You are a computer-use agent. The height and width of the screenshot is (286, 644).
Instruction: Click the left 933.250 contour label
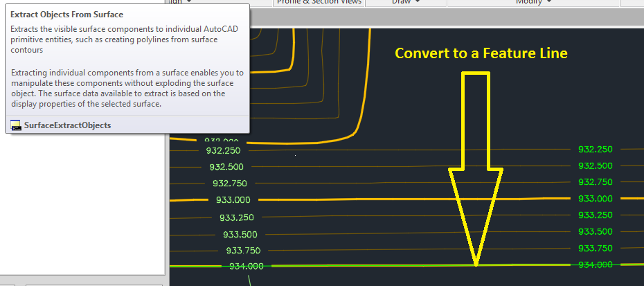click(x=237, y=217)
